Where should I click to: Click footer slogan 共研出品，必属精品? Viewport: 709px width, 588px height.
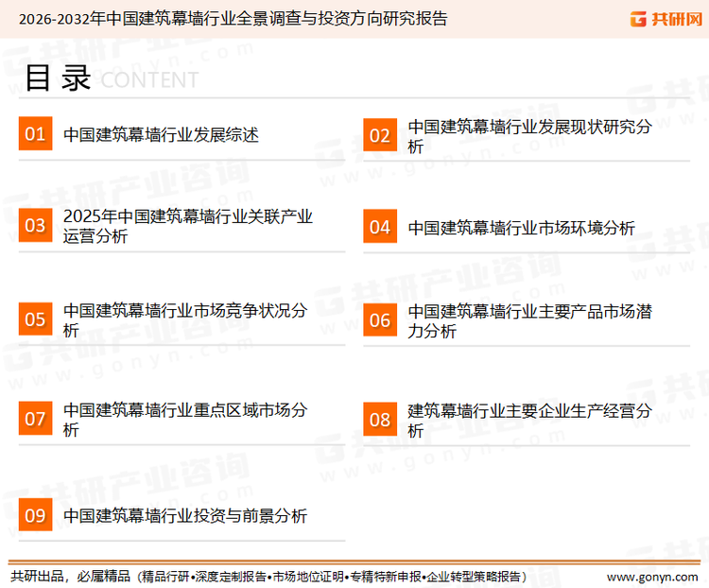[x=70, y=577]
